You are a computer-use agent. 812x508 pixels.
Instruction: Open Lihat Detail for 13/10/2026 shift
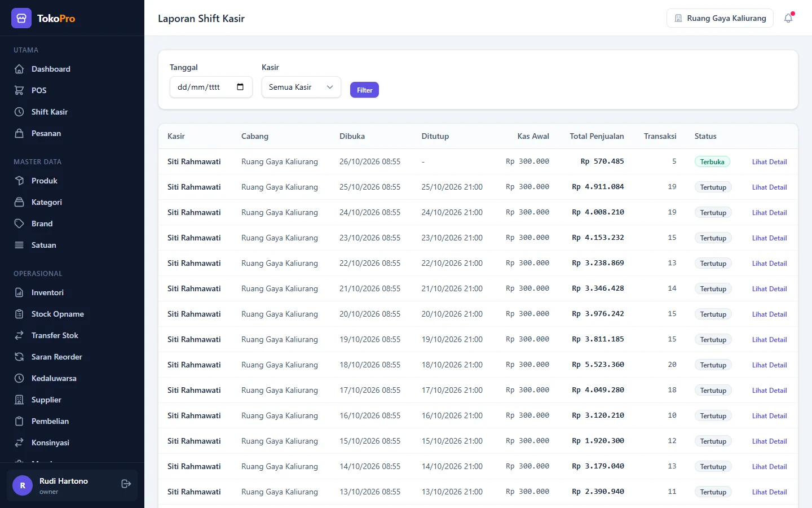pos(769,492)
